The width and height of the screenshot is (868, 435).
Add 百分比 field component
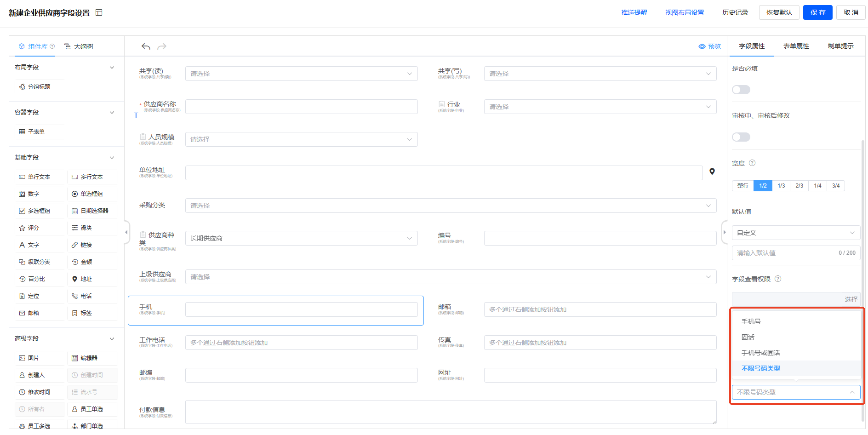tap(40, 279)
